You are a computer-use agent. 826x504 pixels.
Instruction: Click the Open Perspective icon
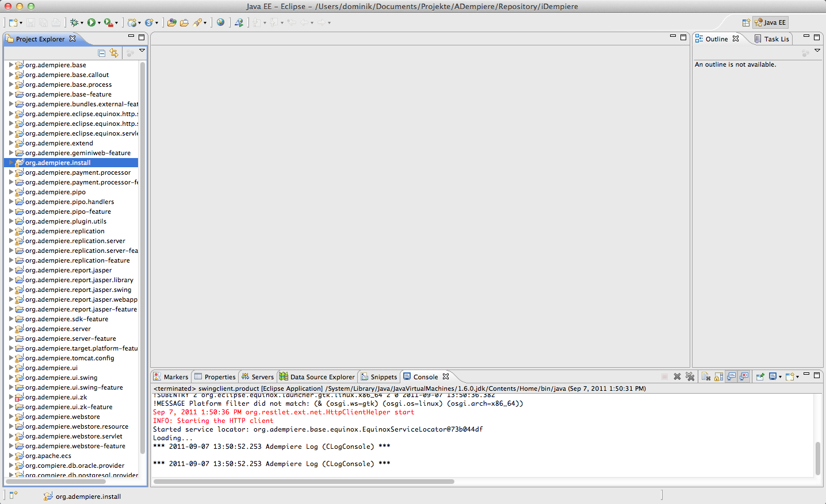pyautogui.click(x=746, y=22)
